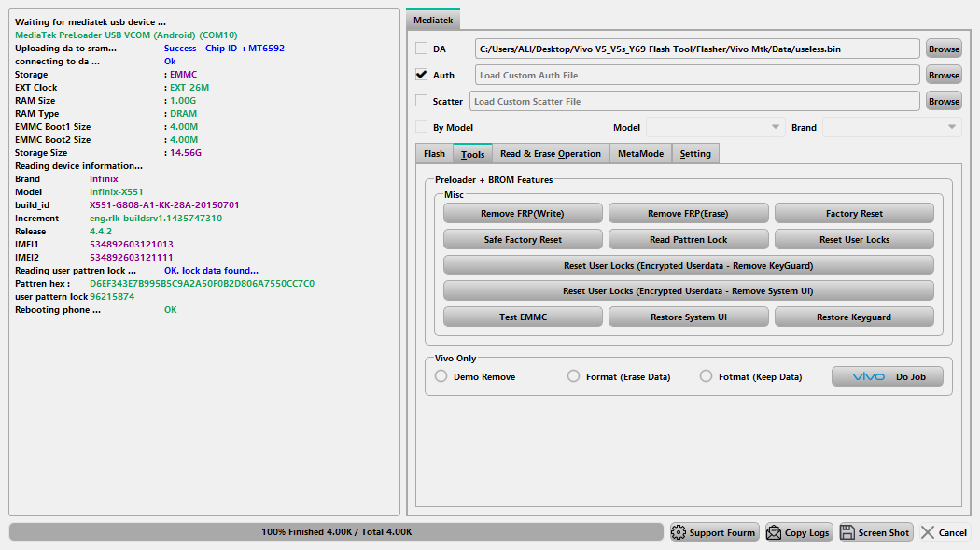Image resolution: width=980 pixels, height=550 pixels.
Task: Click the pattern lock value 96215874
Action: click(112, 297)
